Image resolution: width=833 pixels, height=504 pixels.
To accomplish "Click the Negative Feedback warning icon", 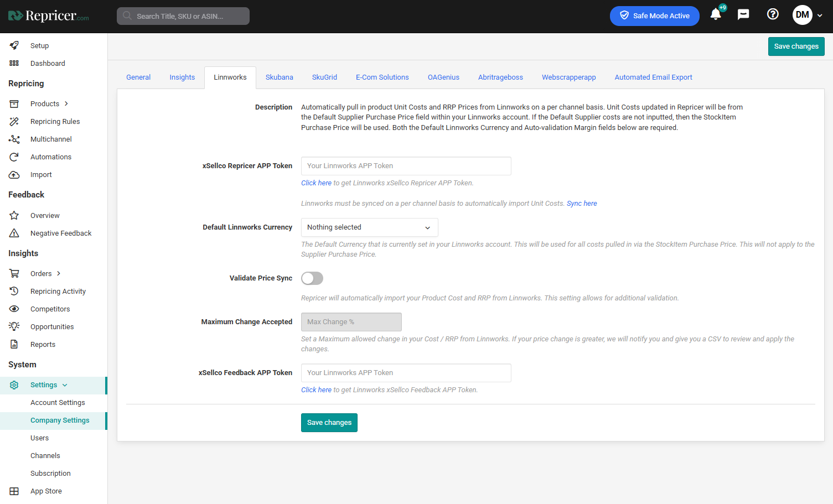I will pyautogui.click(x=14, y=233).
